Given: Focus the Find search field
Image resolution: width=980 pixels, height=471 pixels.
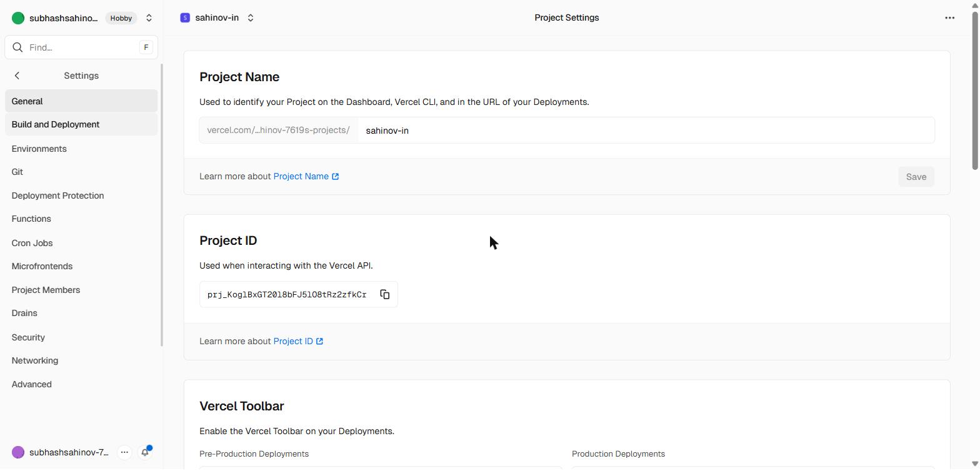Looking at the screenshot, I should point(81,47).
